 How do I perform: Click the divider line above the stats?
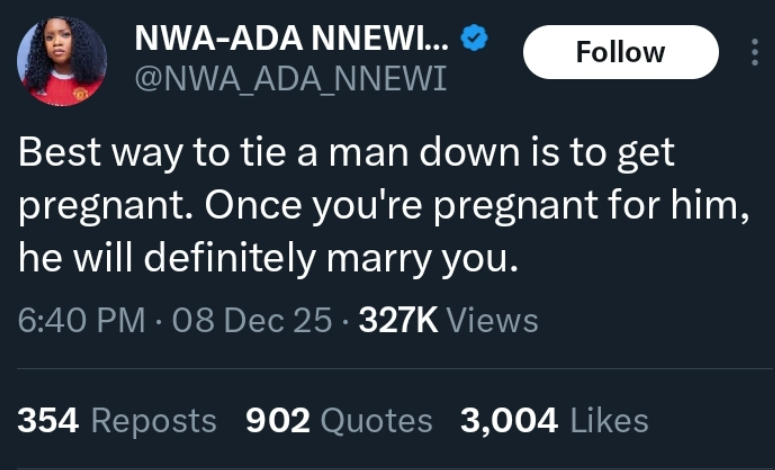click(x=387, y=369)
